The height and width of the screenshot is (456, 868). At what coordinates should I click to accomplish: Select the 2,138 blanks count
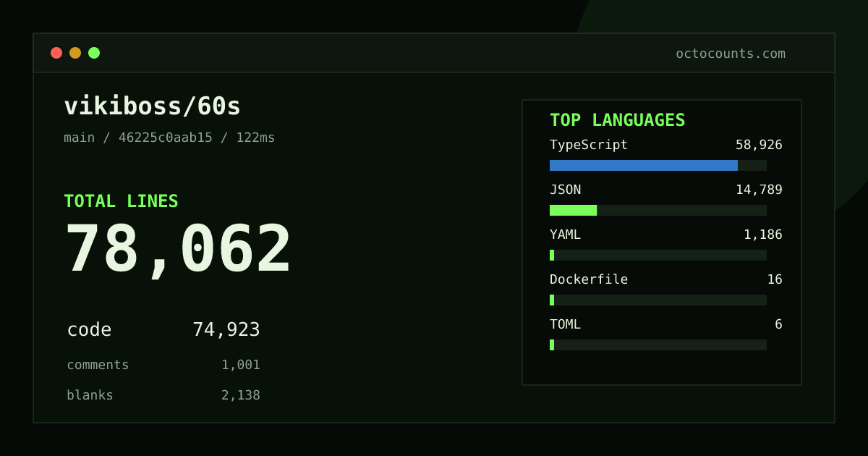click(241, 395)
